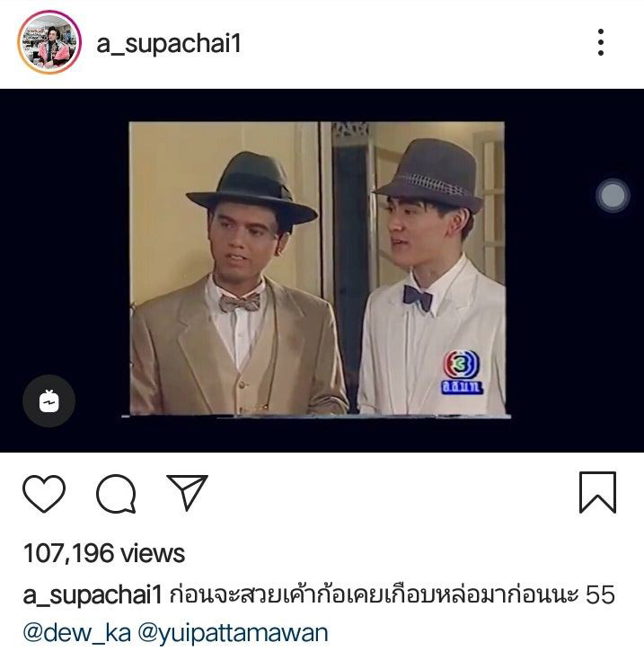Screen dimensions: 644x660
Task: Open the @yuipattamawan mention
Action: click(234, 634)
